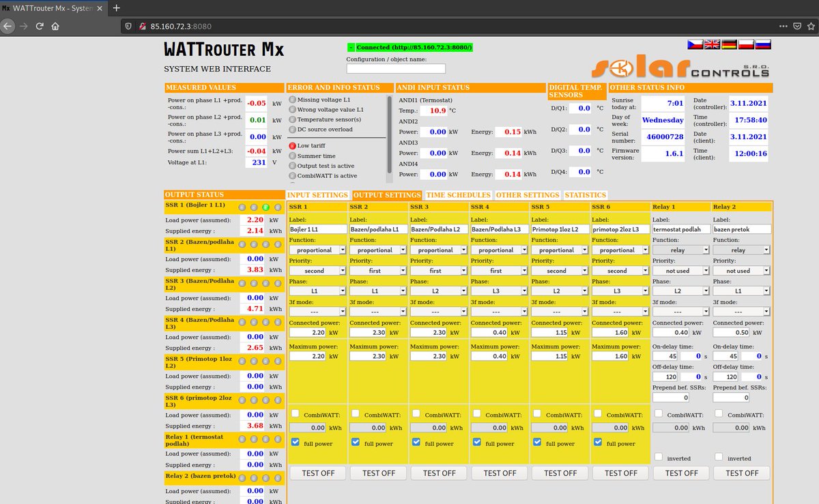The width and height of the screenshot is (819, 504).
Task: Check inverted option for Relay 1
Action: point(658,456)
